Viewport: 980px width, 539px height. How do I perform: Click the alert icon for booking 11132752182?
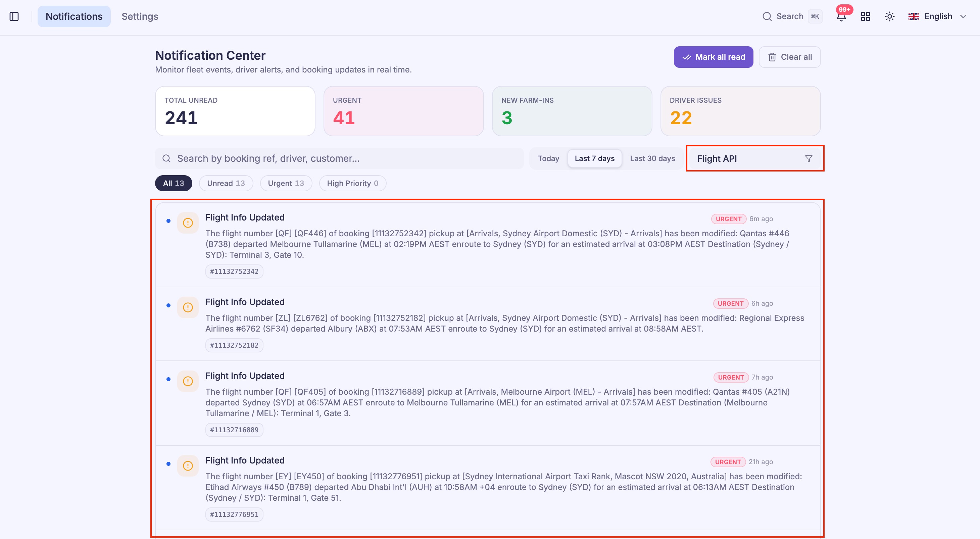[x=188, y=307]
